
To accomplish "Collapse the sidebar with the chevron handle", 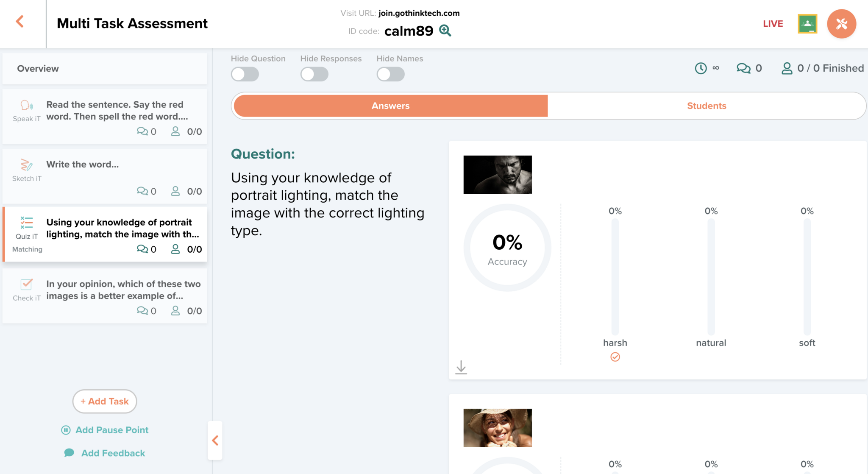I will point(215,441).
